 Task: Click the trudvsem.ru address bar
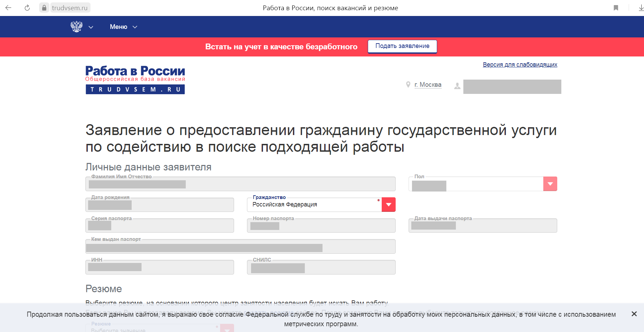point(70,8)
